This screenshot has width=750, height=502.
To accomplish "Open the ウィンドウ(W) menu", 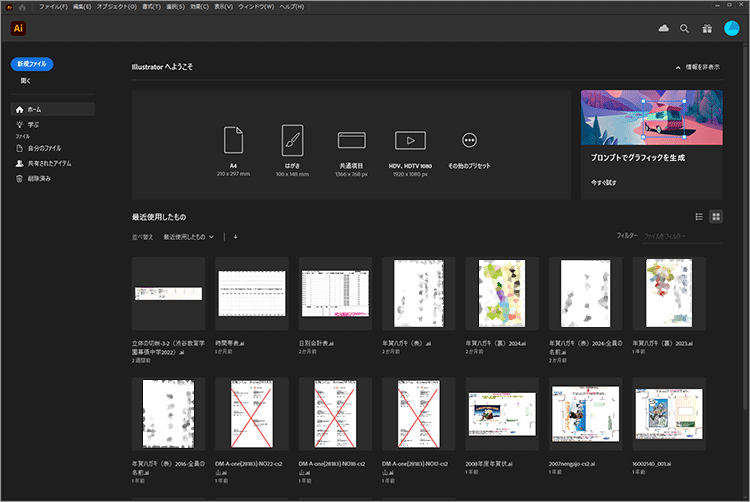I will (x=256, y=7).
